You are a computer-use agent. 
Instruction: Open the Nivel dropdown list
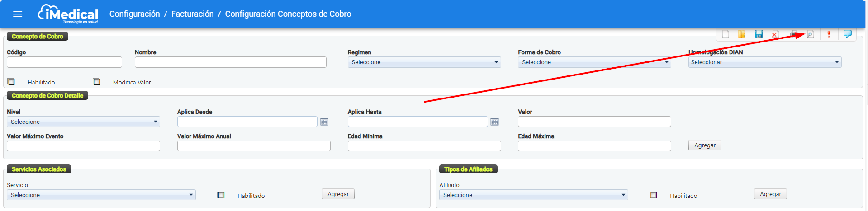coord(83,122)
